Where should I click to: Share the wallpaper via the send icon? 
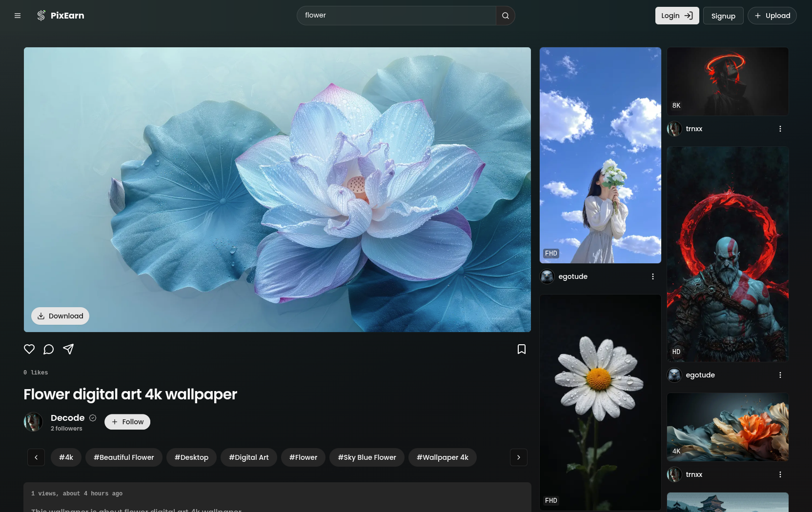click(68, 349)
